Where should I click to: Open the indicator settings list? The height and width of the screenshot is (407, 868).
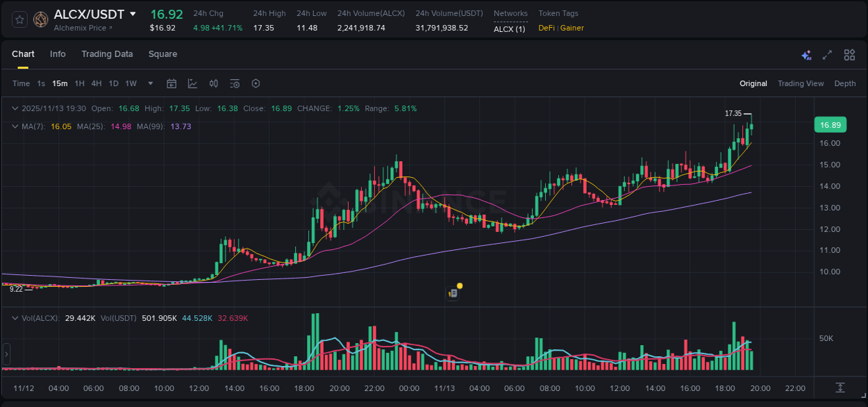[x=235, y=83]
